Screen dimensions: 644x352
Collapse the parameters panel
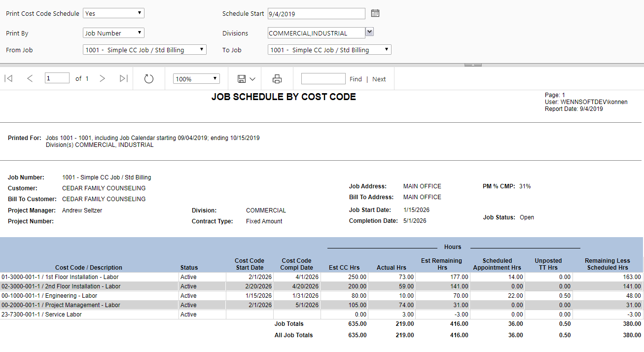point(473,65)
